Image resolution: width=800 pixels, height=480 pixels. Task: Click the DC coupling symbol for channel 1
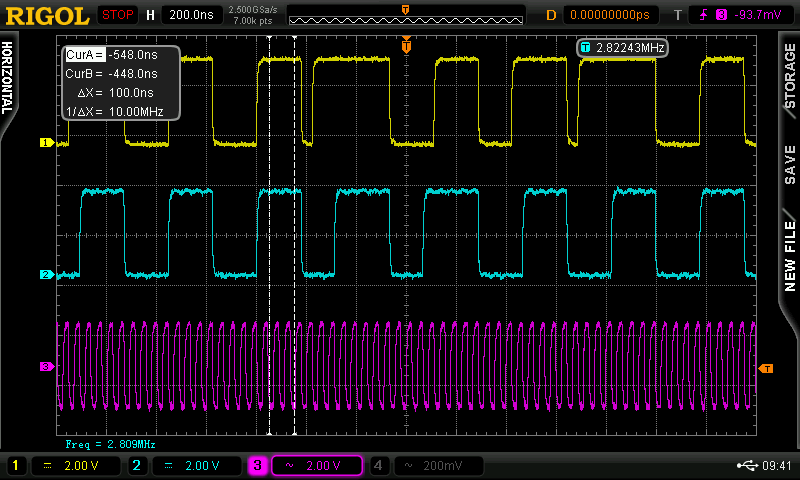click(x=47, y=465)
